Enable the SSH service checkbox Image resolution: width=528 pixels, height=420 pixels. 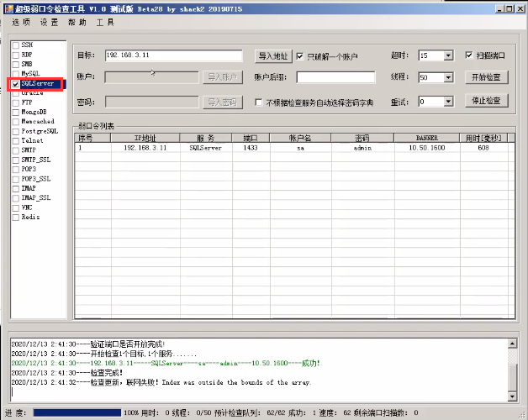(x=16, y=44)
